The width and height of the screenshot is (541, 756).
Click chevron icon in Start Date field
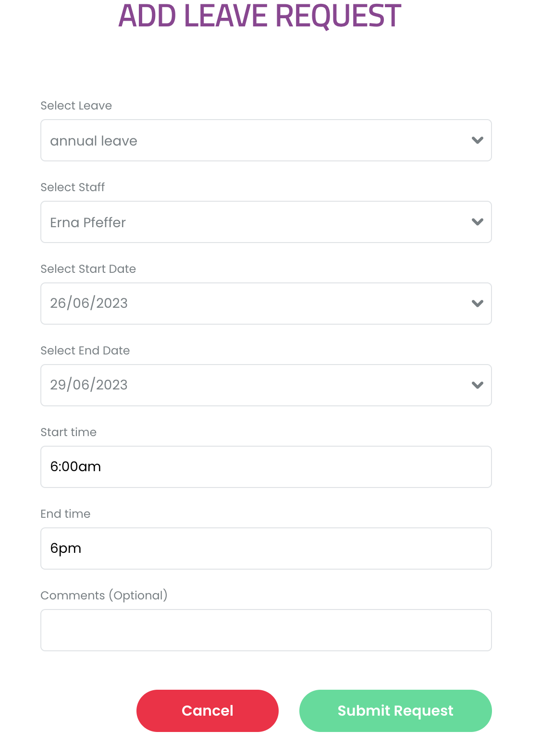(x=477, y=304)
